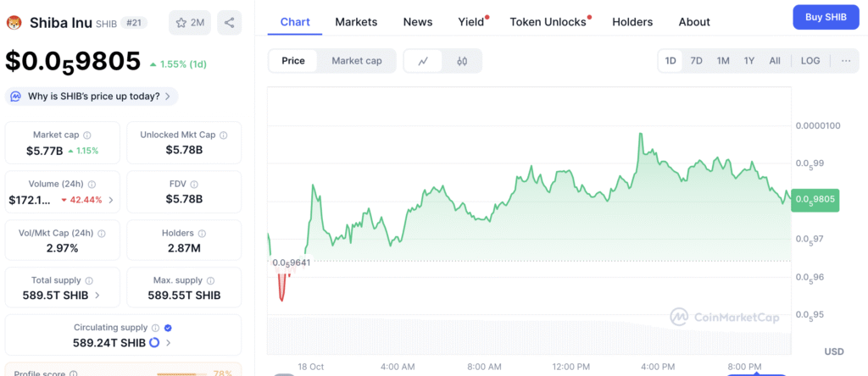The width and height of the screenshot is (868, 376).
Task: Open 'Why is SHIB's price up today?'
Action: (93, 97)
